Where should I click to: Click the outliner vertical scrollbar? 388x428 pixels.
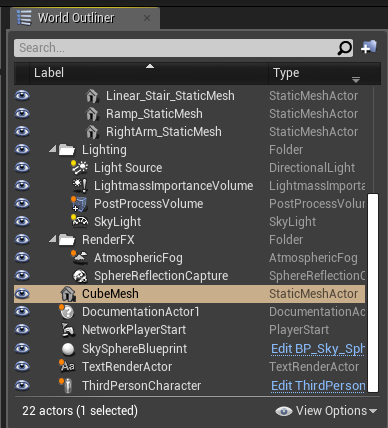tap(373, 293)
